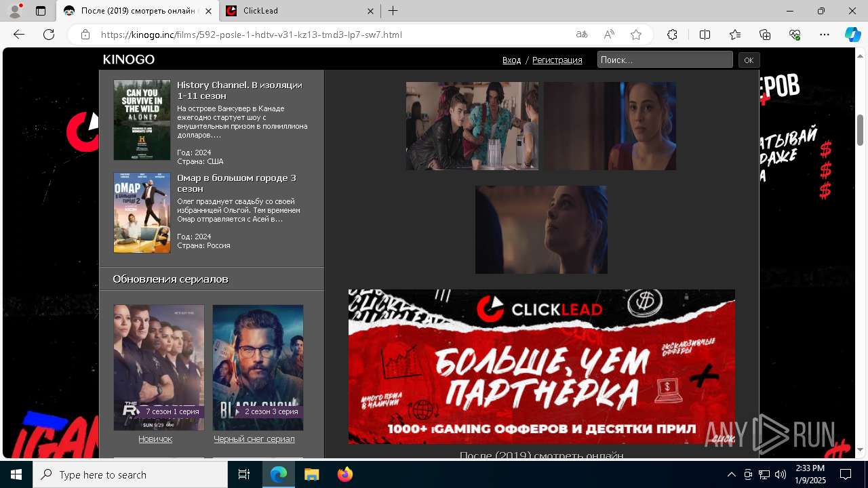Open Омар в большом городе 3 сезон link
Image resolution: width=868 pixels, height=488 pixels.
[237, 183]
